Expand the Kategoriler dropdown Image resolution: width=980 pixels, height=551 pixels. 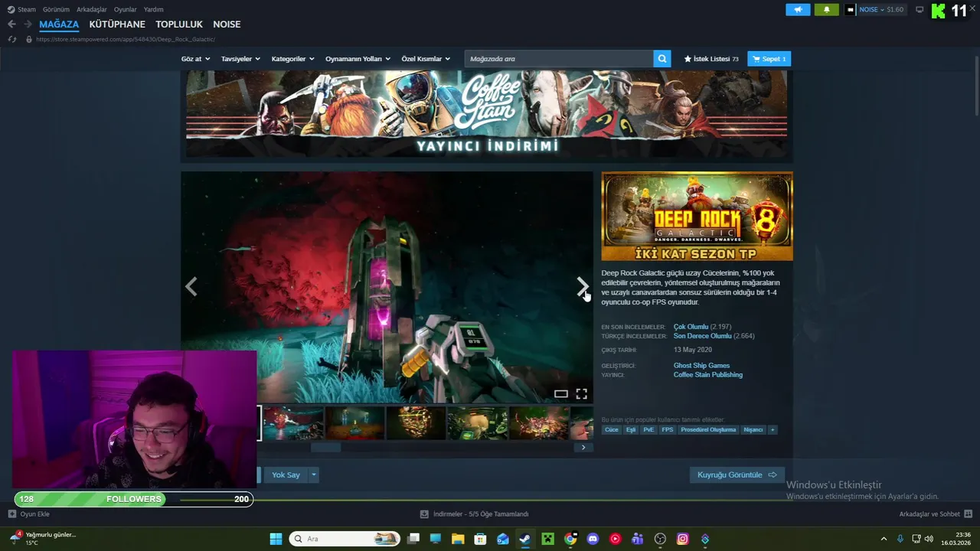292,59
